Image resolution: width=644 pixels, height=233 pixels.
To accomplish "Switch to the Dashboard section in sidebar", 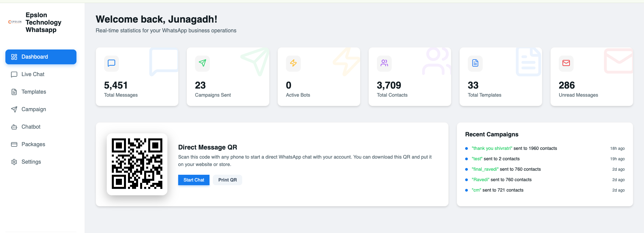I will [34, 57].
